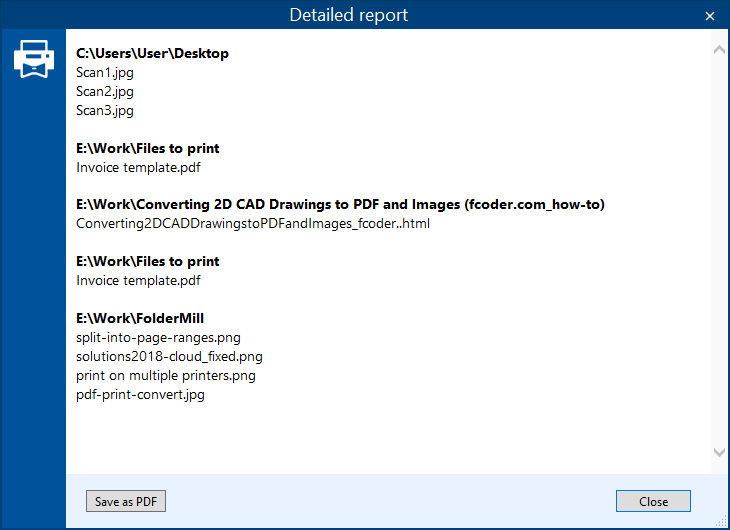Click the Detailed report title bar text
The width and height of the screenshot is (730, 530).
pyautogui.click(x=349, y=15)
